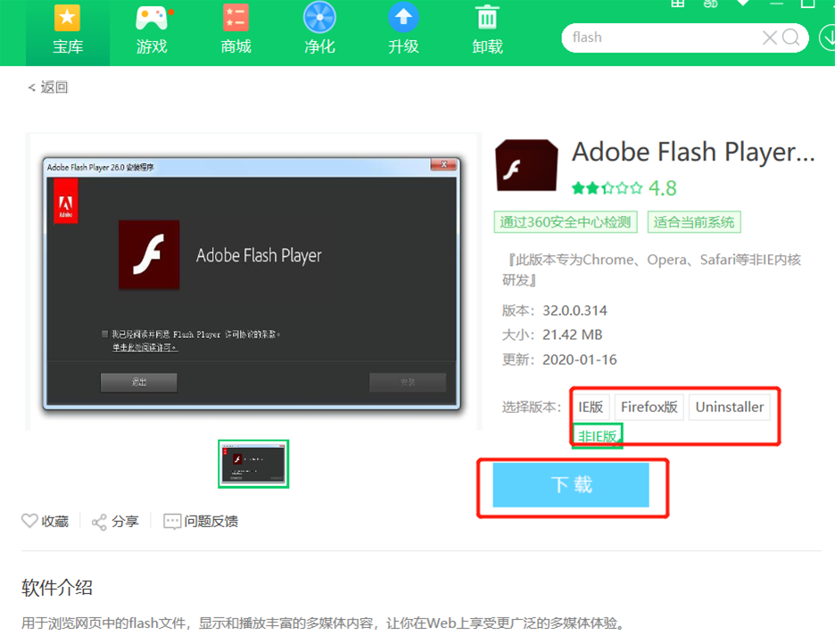Switch to the 游戏 tab
Screen dimensions: 835x644
152,31
